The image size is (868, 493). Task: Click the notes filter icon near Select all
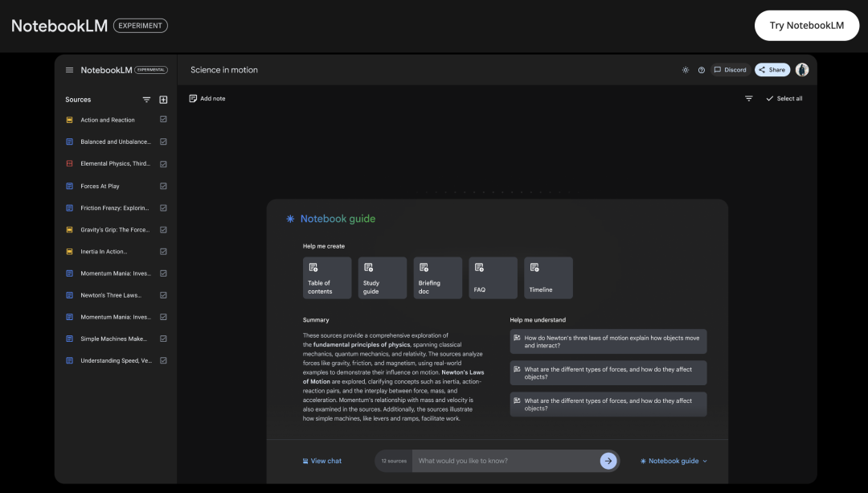click(x=749, y=98)
